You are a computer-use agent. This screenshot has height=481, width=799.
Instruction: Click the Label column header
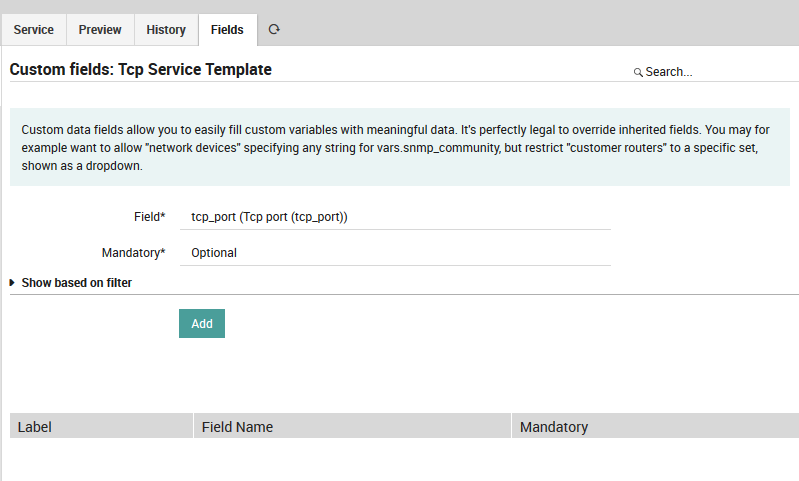click(x=35, y=427)
